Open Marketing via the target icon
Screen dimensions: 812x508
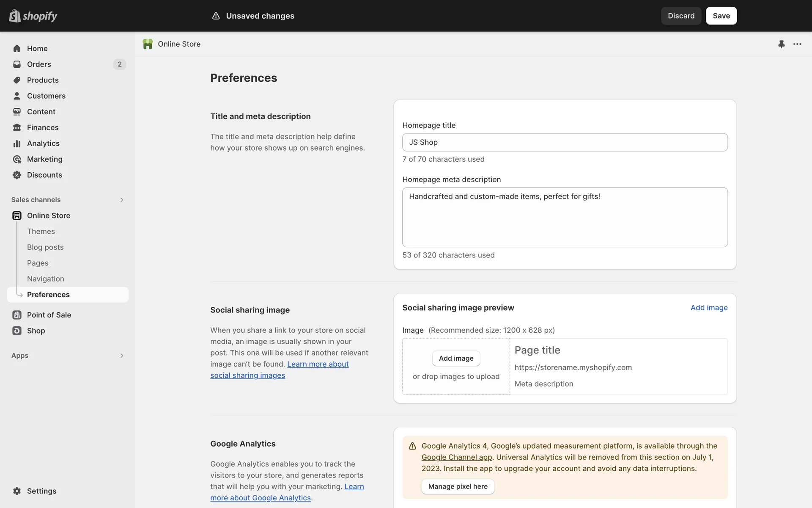(x=17, y=159)
